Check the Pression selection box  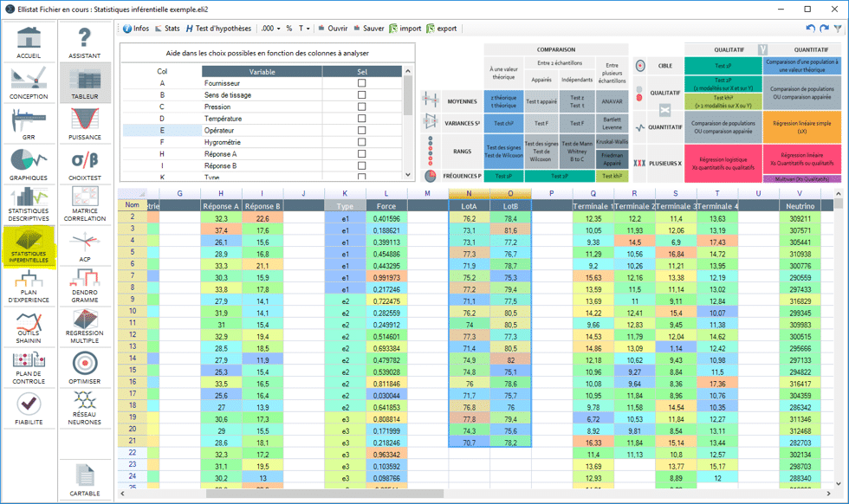[x=362, y=107]
